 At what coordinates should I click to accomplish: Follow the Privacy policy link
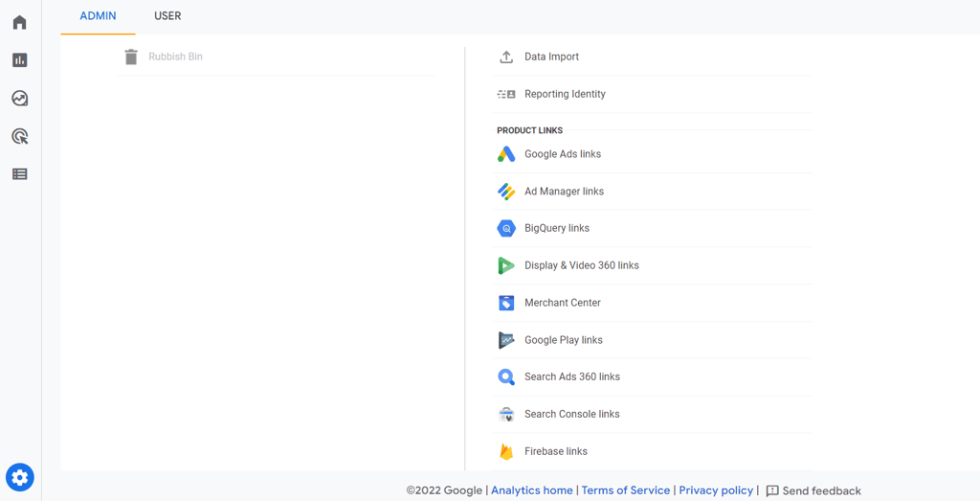click(x=716, y=491)
